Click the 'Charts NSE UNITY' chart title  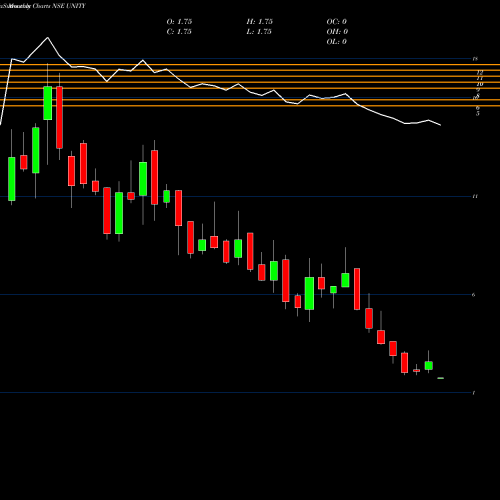[x=59, y=6]
